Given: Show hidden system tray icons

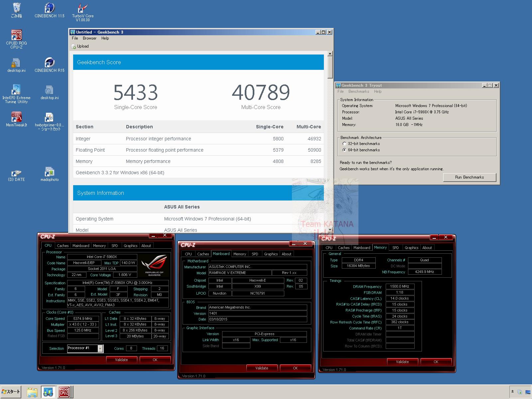Looking at the screenshot, I should tap(512, 392).
